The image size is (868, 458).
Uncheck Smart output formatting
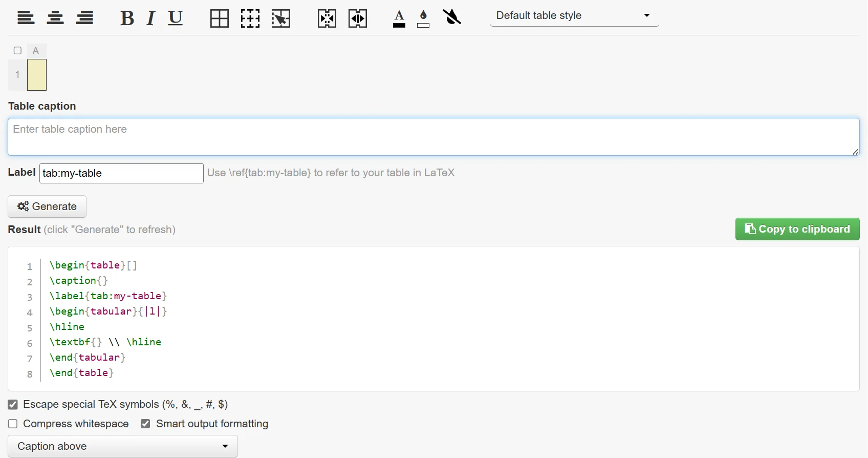(145, 424)
